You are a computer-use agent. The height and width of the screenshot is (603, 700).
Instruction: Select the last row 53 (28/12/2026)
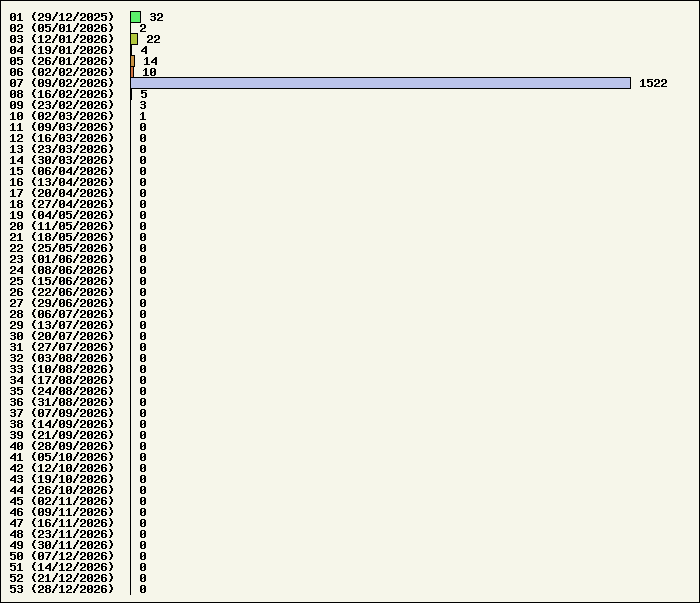point(62,589)
